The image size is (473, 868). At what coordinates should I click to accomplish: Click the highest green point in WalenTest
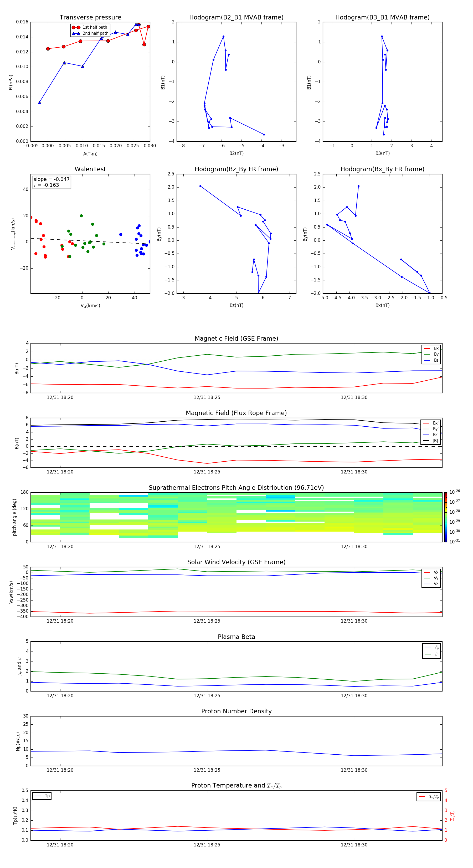click(81, 216)
